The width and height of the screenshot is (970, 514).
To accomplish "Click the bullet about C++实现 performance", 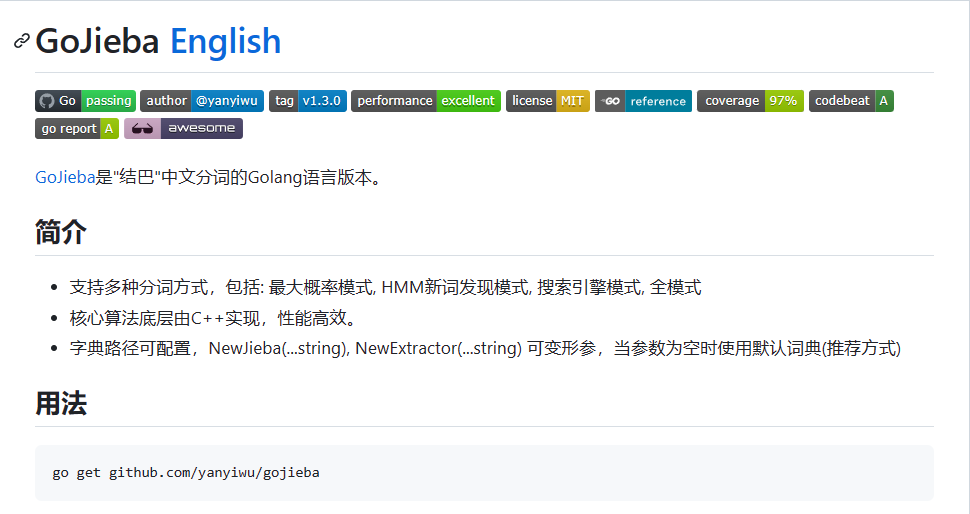I will click(x=214, y=318).
